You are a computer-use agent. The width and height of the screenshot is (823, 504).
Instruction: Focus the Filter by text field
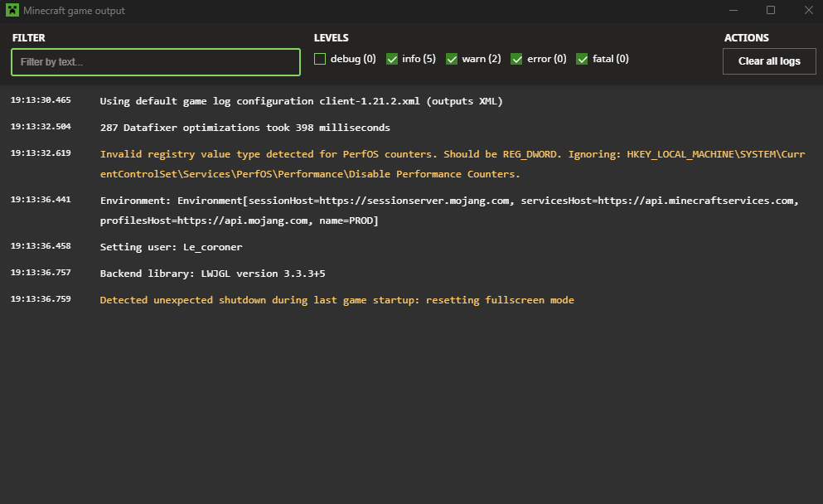pyautogui.click(x=156, y=62)
